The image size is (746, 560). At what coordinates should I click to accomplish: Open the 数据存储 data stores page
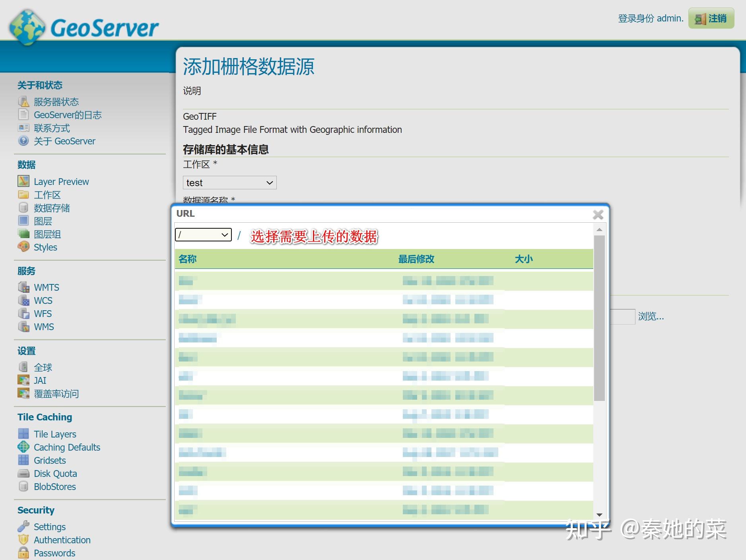(x=51, y=208)
